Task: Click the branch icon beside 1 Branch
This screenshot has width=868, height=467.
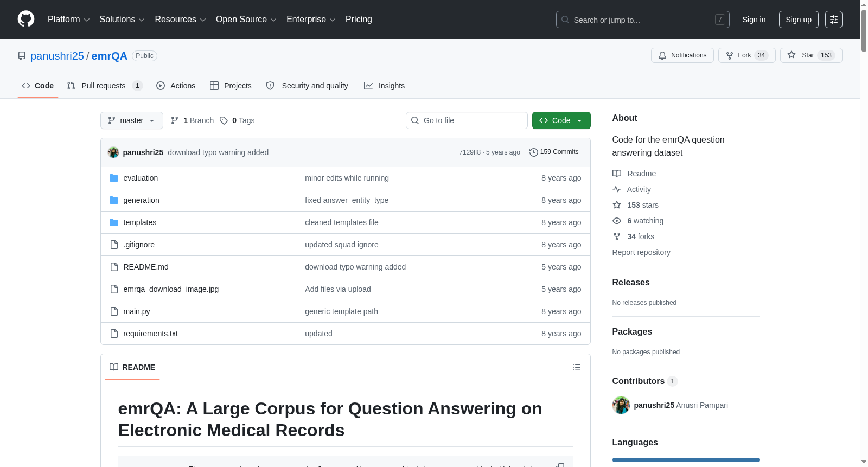Action: 175,120
